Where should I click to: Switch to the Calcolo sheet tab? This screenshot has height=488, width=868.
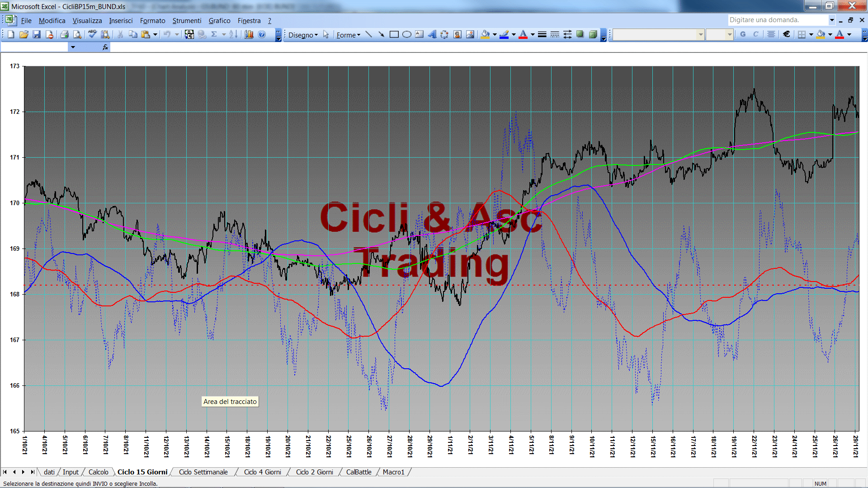coord(98,472)
